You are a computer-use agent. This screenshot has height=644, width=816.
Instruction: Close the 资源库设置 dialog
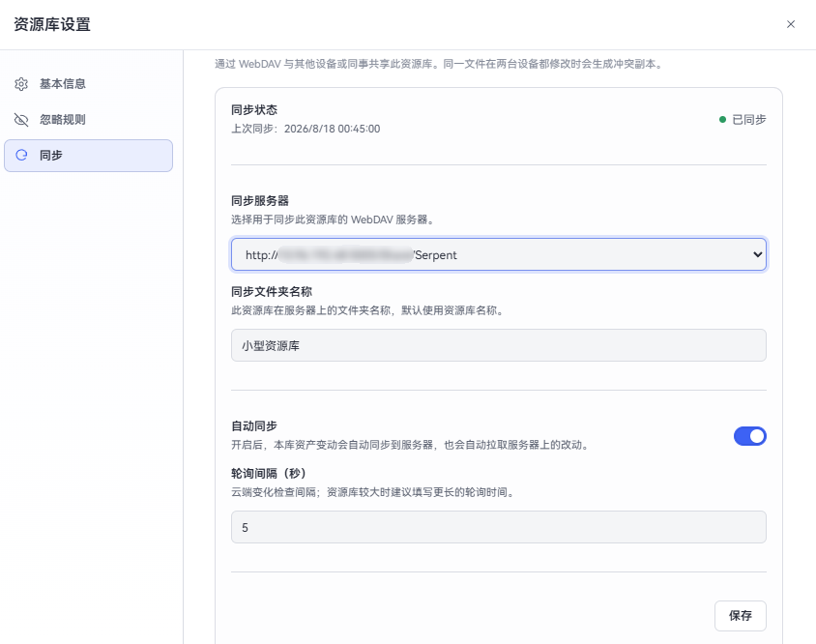(x=791, y=24)
